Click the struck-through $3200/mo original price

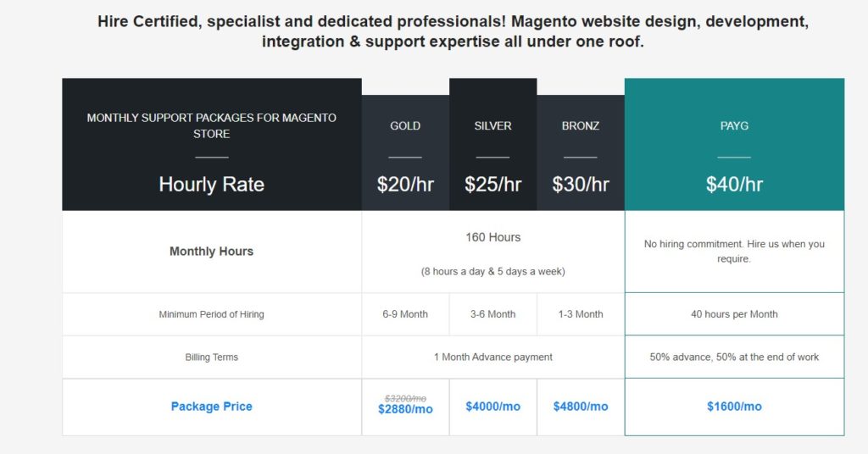tap(405, 397)
